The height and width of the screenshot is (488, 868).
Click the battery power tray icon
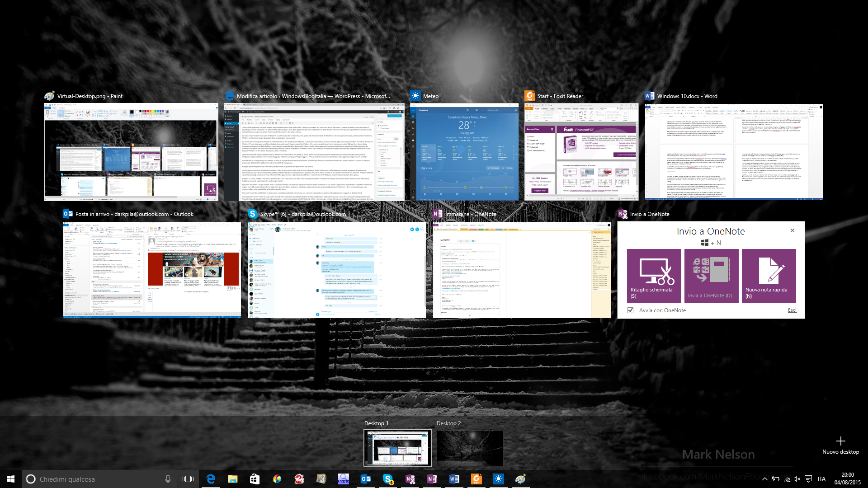776,479
